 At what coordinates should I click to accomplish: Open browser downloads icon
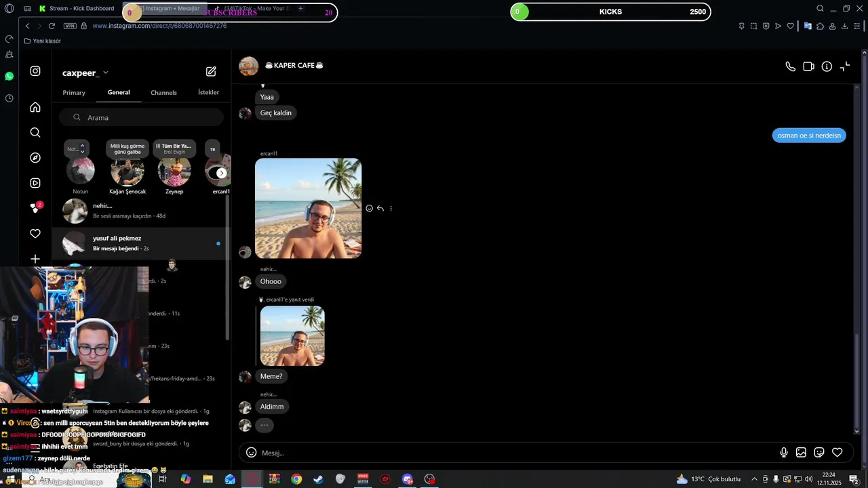pos(844,26)
